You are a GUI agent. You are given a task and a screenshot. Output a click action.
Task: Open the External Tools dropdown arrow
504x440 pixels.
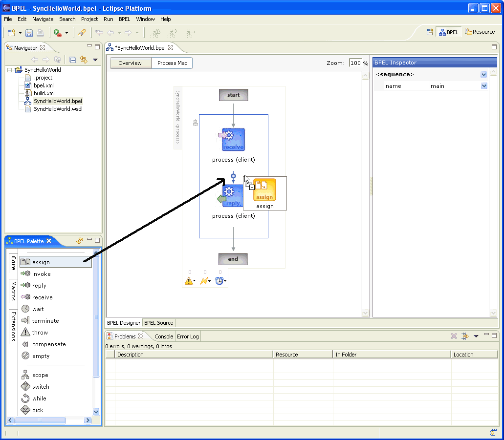click(x=67, y=33)
